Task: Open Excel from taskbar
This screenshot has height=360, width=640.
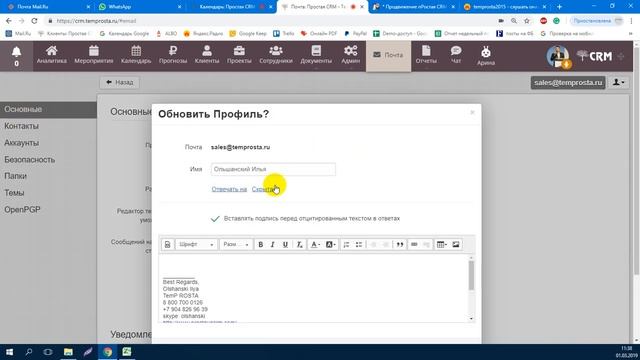Action: pos(127,352)
